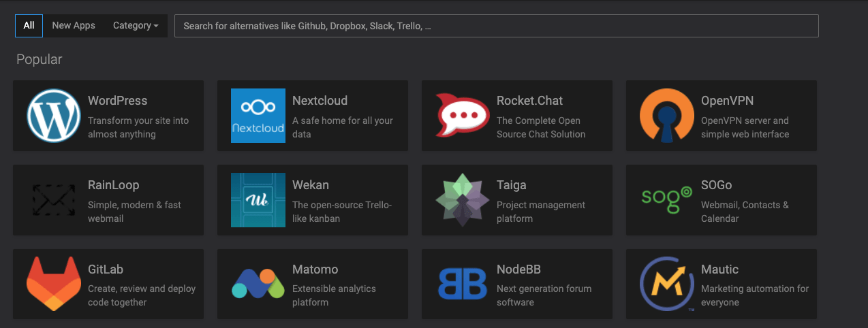This screenshot has width=868, height=328.
Task: Click 'Simple, modern & fast webmail' text
Action: [x=134, y=212]
